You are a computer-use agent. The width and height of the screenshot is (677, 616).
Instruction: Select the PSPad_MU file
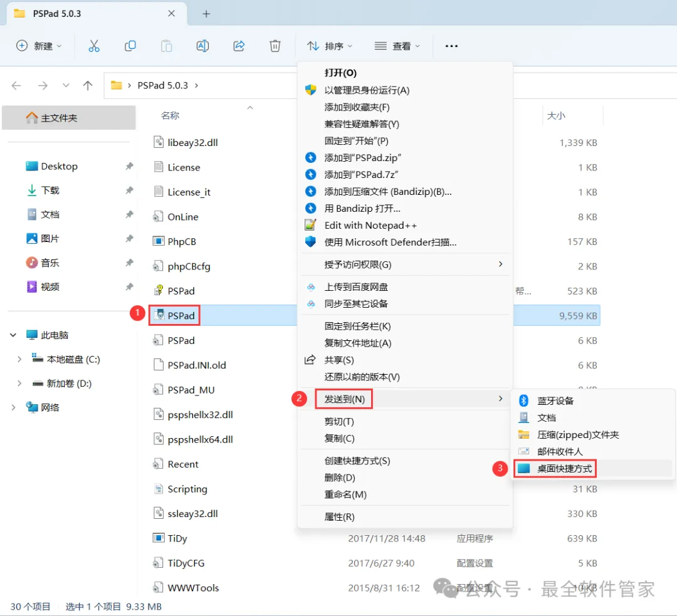click(x=191, y=390)
